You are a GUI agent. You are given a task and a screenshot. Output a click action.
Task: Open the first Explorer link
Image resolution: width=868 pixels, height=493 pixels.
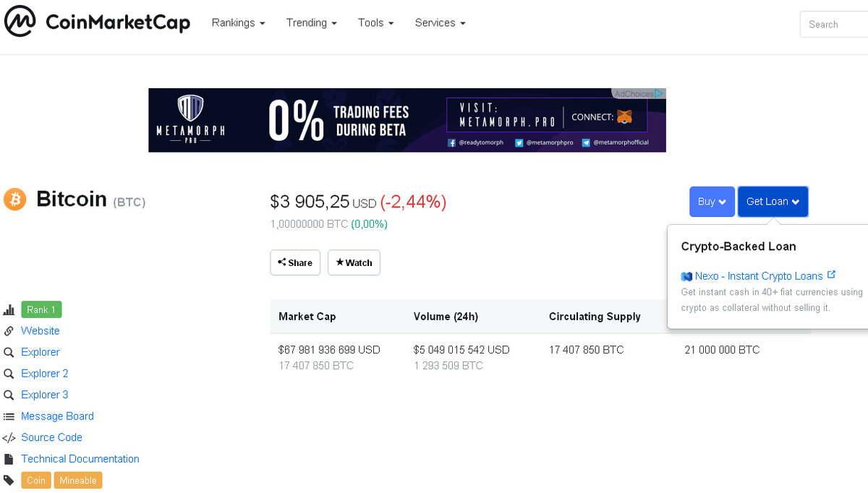(40, 352)
